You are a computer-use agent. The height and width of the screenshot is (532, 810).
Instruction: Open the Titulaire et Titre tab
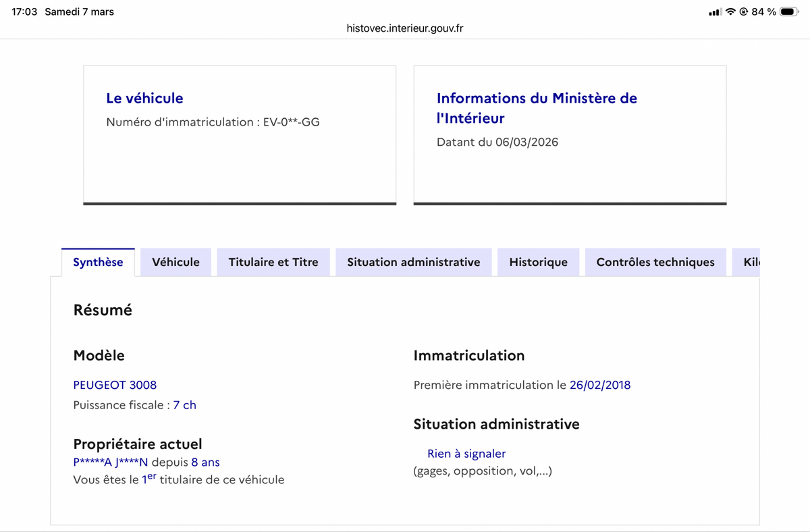273,262
